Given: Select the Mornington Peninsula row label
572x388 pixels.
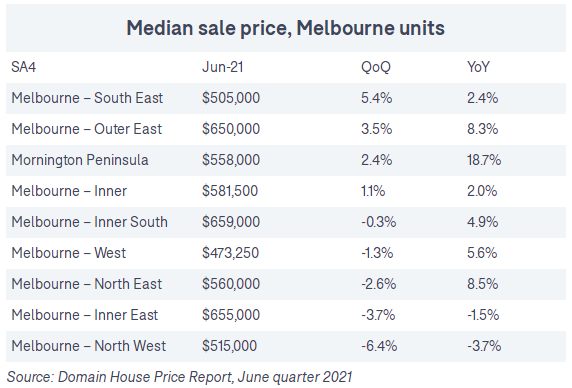Looking at the screenshot, I should (80, 160).
